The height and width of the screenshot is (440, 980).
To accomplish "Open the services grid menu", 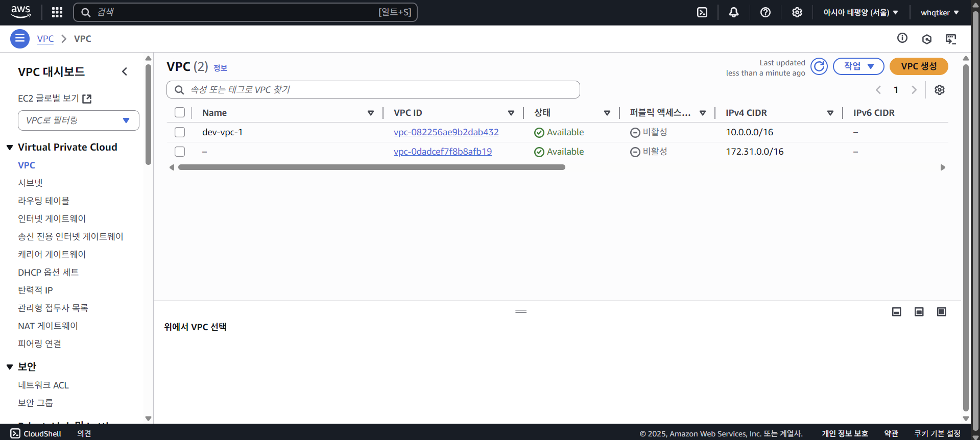I will click(57, 12).
